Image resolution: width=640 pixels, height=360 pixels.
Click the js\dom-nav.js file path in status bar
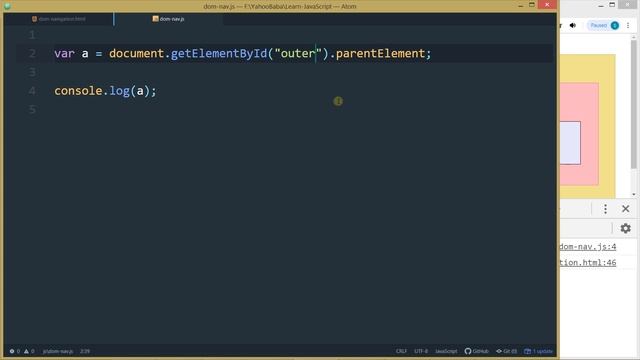pos(58,351)
